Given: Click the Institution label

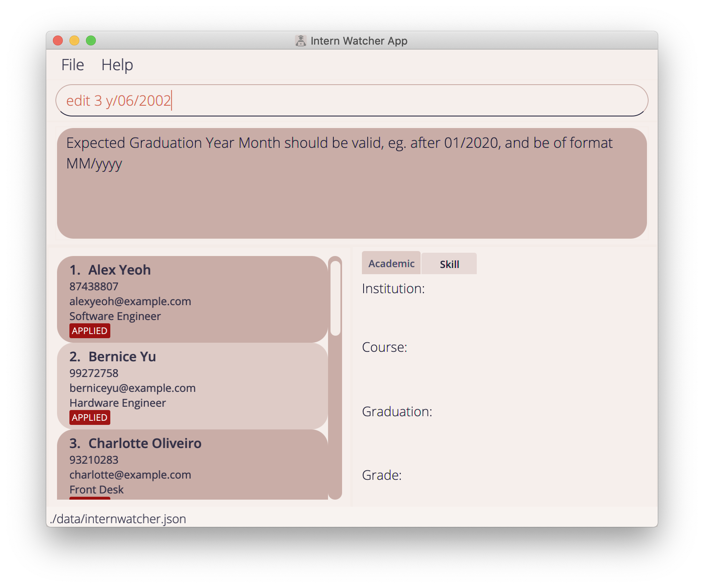Looking at the screenshot, I should 393,288.
